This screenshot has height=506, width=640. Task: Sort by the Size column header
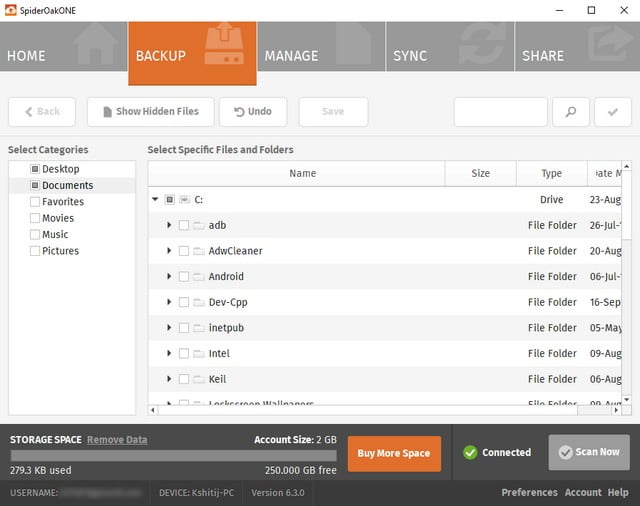pos(480,173)
